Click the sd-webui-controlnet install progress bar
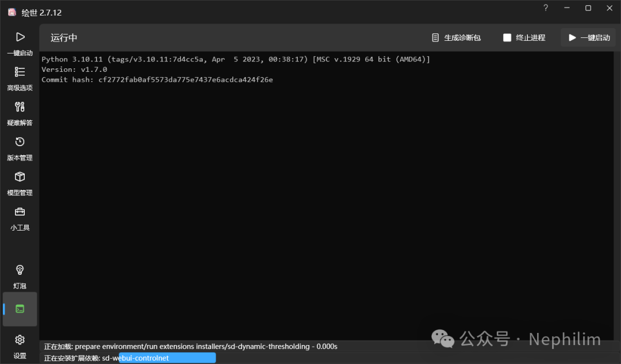This screenshot has height=364, width=621. (167, 358)
